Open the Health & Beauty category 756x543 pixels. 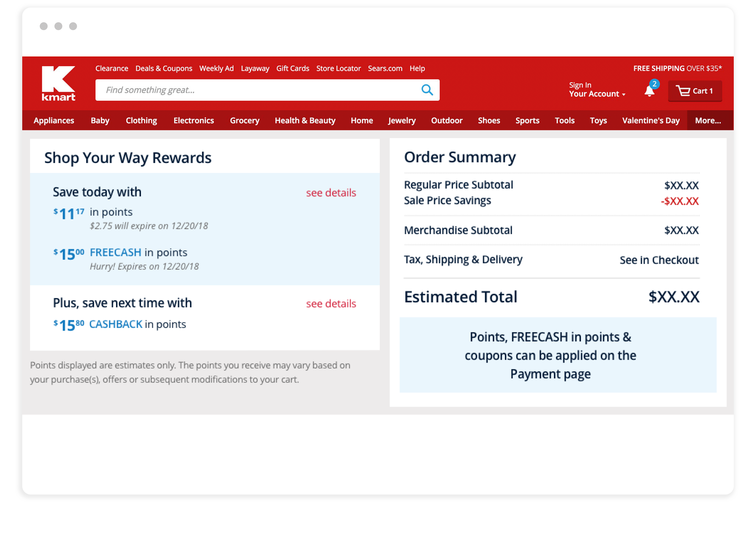pos(305,121)
